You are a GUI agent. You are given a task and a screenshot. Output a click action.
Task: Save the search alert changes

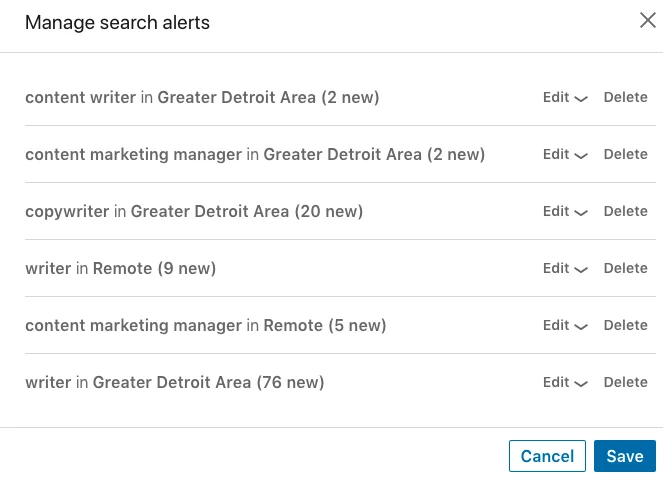[625, 456]
